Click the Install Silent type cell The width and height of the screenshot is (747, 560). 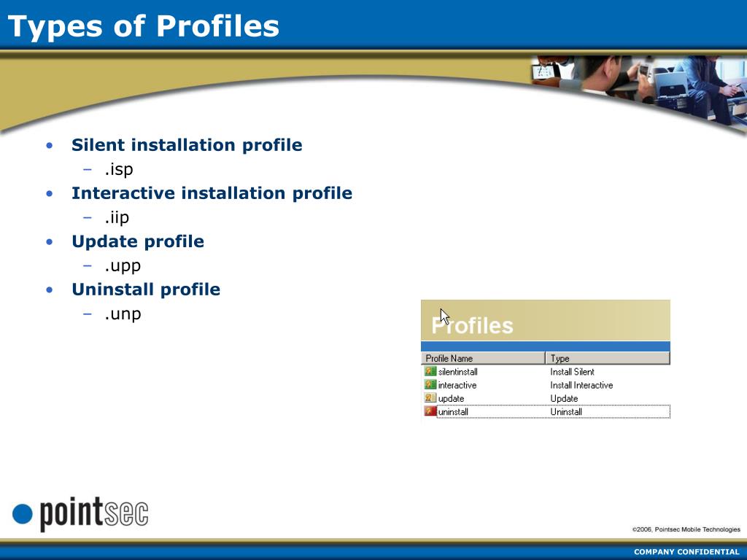(572, 371)
